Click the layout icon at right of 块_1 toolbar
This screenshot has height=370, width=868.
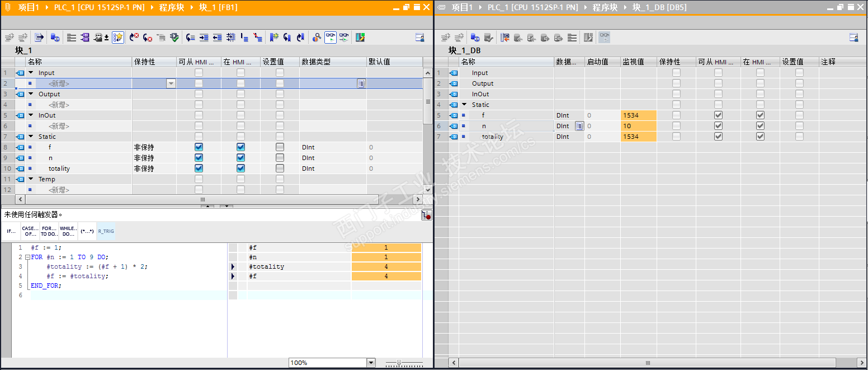click(x=420, y=38)
